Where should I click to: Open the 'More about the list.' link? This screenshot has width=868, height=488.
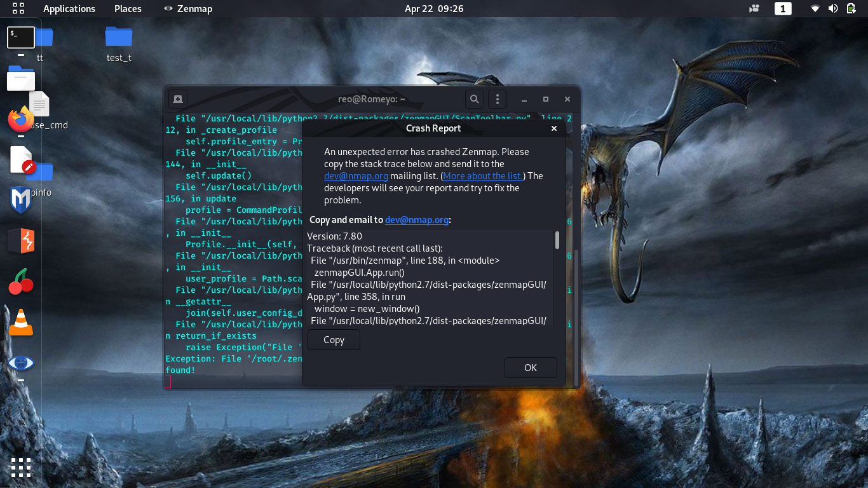tap(483, 176)
